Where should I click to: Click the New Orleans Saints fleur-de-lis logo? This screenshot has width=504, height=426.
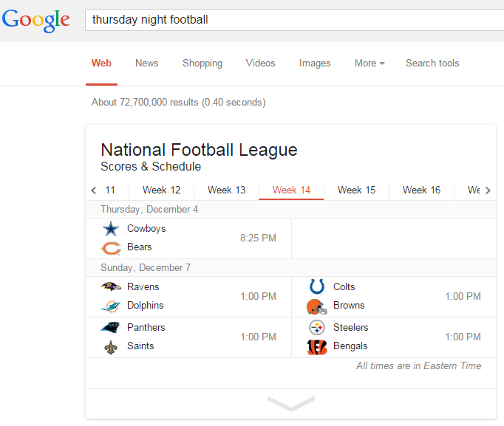point(111,346)
